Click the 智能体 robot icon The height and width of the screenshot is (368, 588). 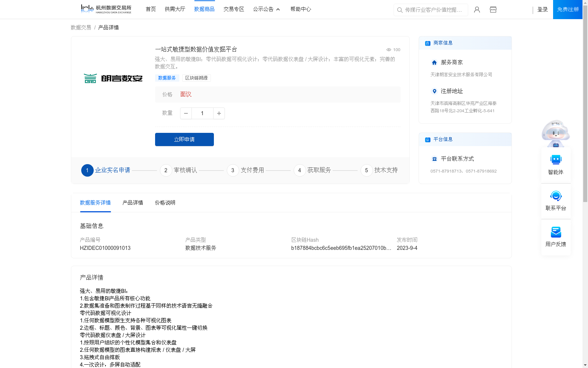coord(556,160)
